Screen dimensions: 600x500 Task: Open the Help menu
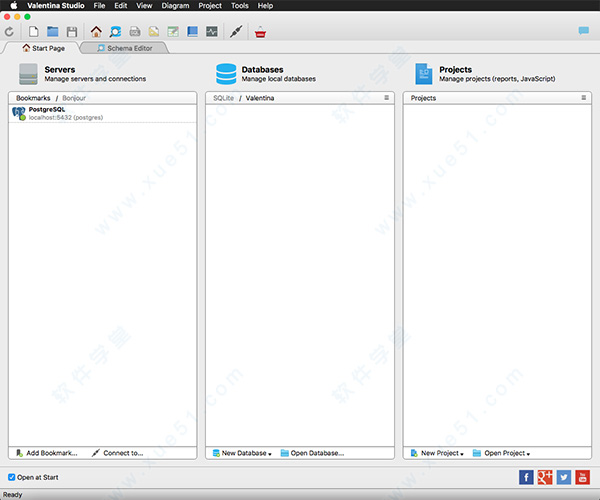(265, 5)
